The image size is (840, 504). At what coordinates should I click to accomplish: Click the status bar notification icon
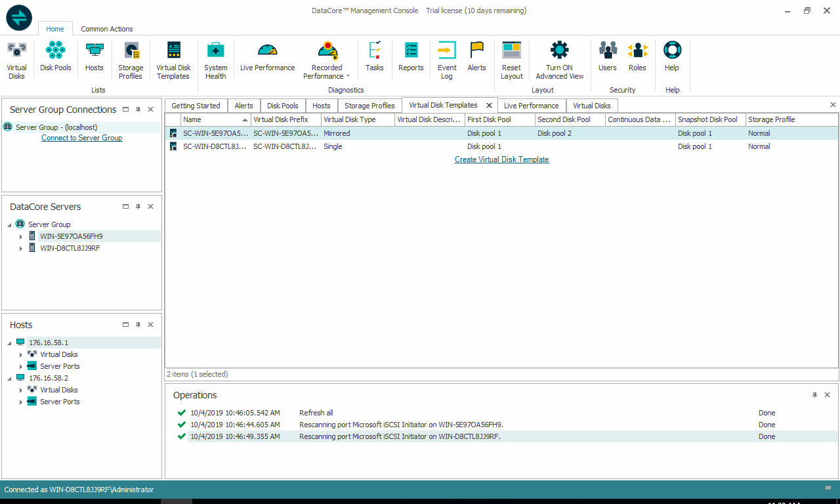point(828,489)
